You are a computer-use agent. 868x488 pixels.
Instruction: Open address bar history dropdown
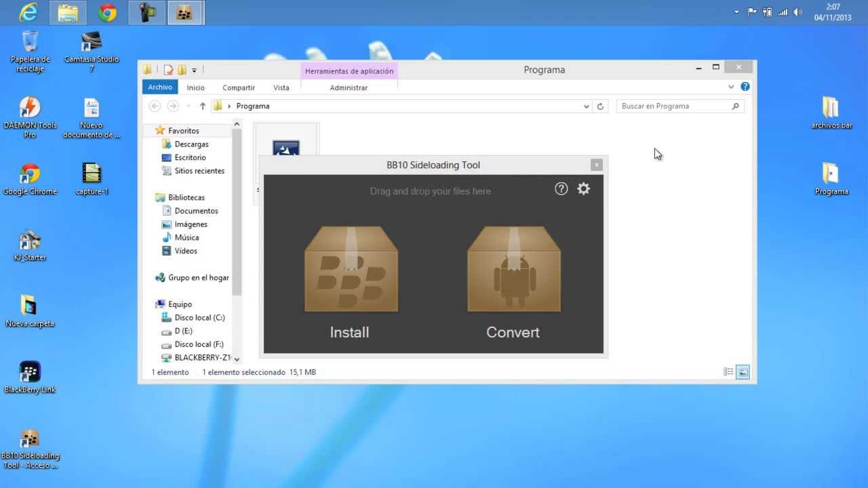pyautogui.click(x=587, y=106)
